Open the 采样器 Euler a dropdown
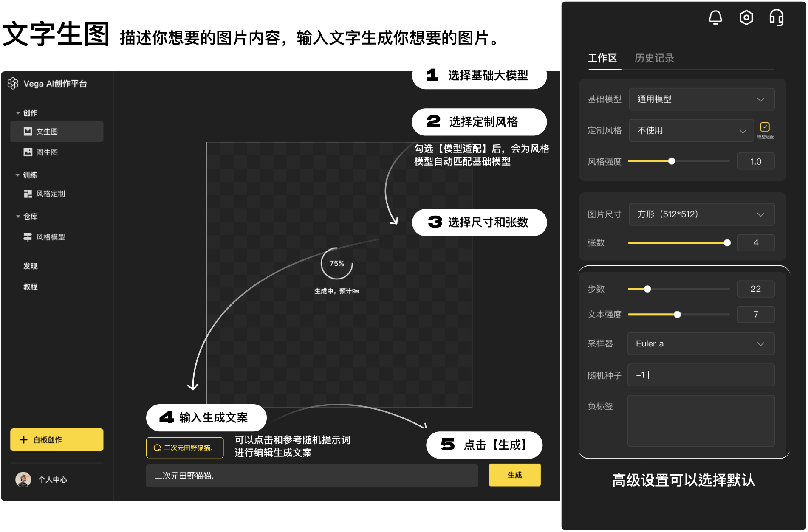 701,343
